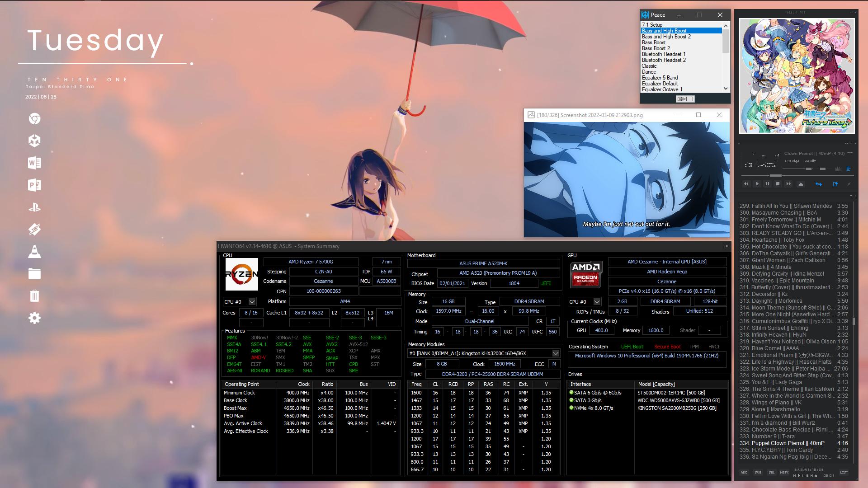Toggle shuffle arrows in the music player
Image resolution: width=868 pixels, height=488 pixels.
[818, 184]
